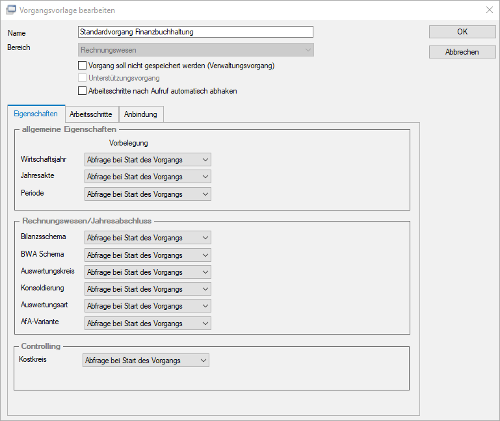
Task: Click the Periode label
Action: 32,193
